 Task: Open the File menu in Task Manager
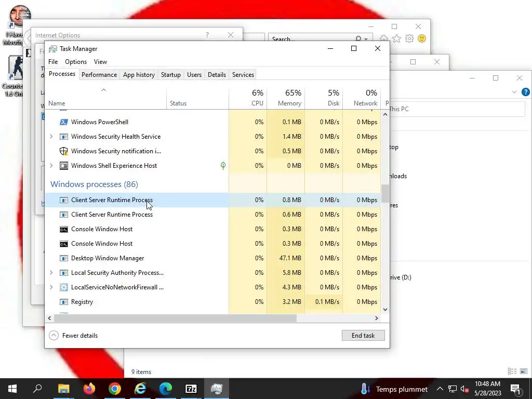(x=53, y=62)
